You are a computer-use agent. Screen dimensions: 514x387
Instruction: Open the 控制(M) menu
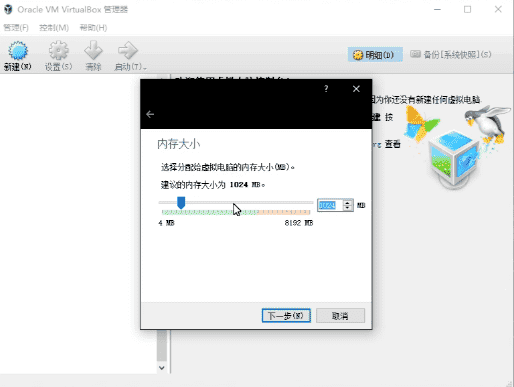54,28
